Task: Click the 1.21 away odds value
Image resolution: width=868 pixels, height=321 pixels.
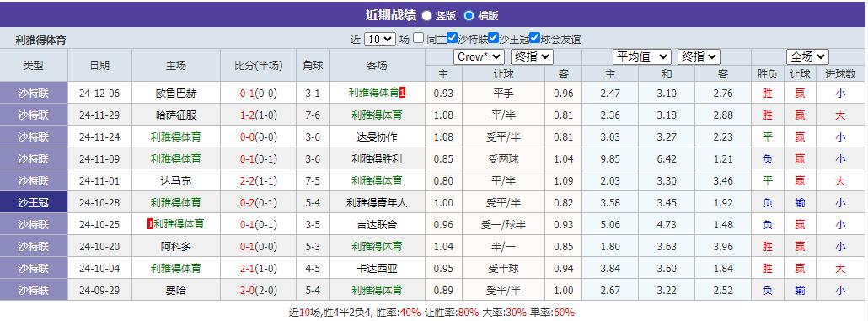Action: tap(723, 159)
